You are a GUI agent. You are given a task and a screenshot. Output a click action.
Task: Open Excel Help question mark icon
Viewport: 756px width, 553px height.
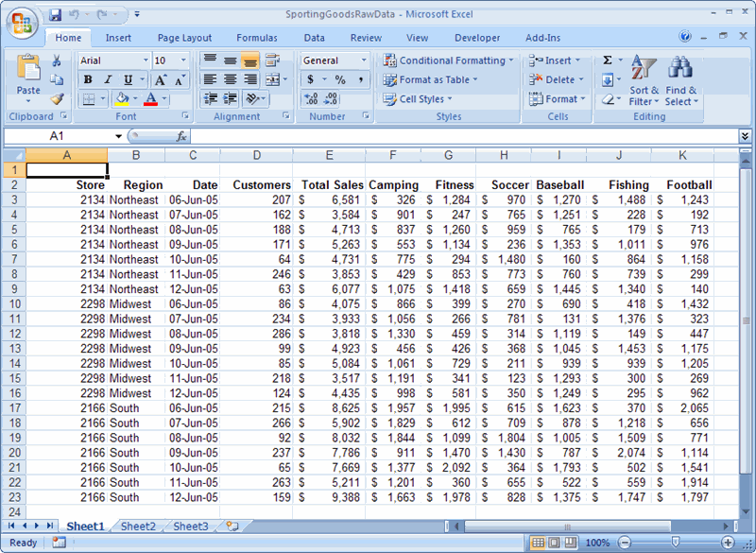(684, 37)
